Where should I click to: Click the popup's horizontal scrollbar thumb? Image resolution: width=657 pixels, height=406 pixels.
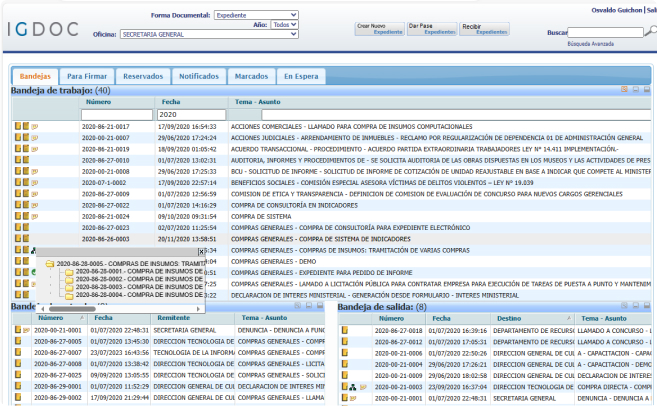72,309
